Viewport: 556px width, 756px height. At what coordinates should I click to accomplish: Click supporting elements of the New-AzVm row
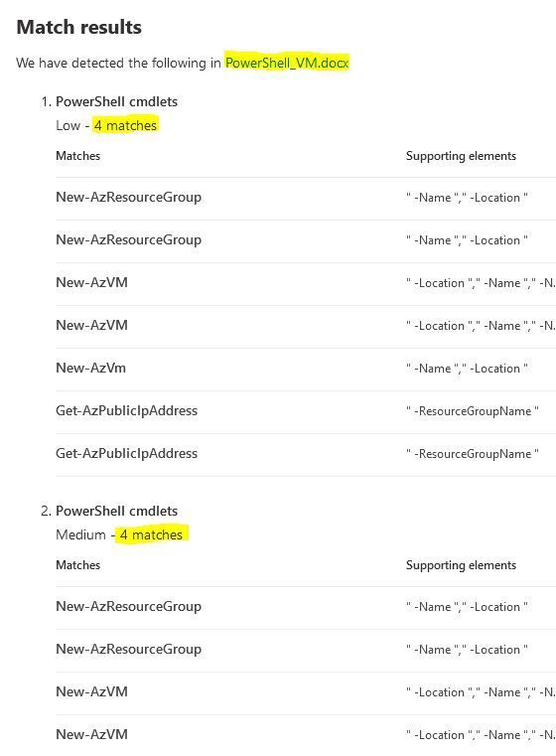tap(467, 369)
